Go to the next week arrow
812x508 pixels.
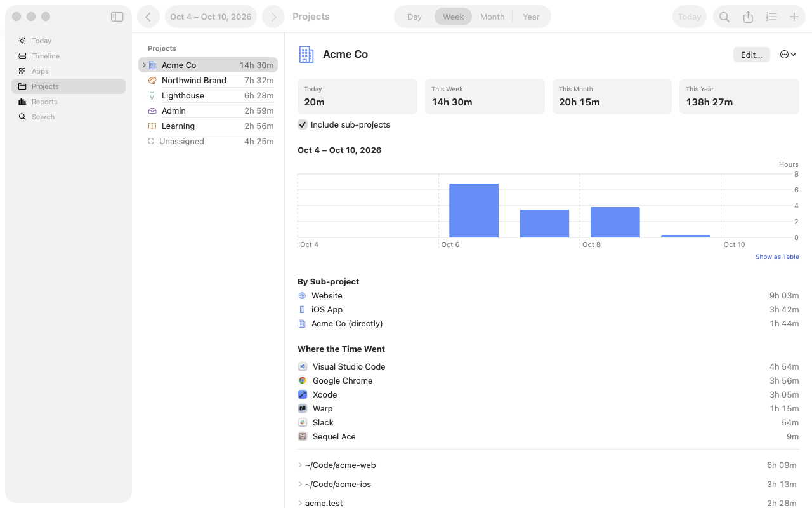[273, 17]
